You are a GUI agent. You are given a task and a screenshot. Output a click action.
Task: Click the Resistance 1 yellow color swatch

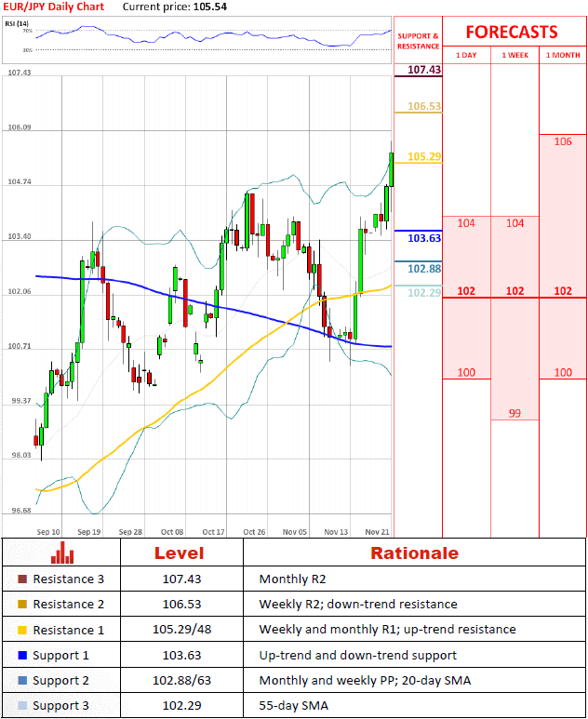(22, 630)
